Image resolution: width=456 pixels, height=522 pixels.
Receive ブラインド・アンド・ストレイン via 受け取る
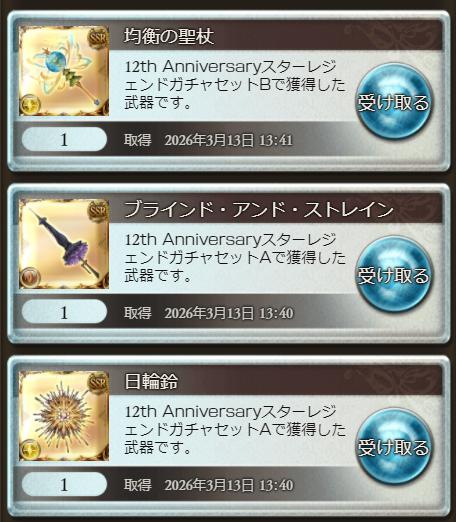[393, 274]
